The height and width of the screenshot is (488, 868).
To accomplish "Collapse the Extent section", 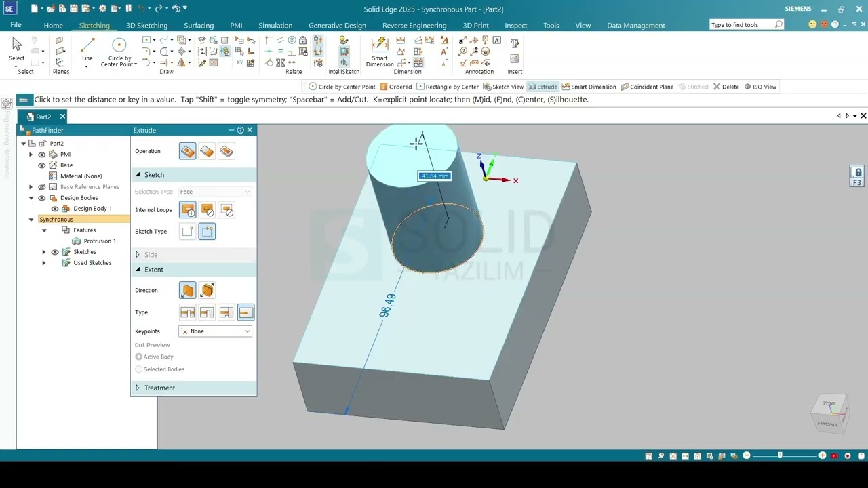I will [x=138, y=270].
